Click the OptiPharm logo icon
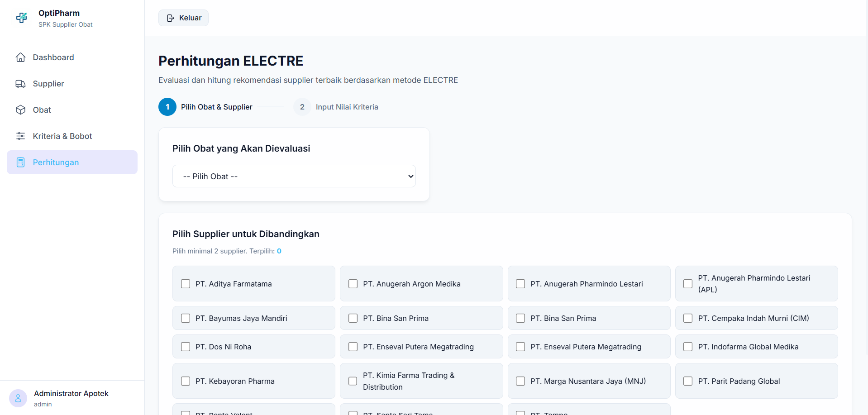This screenshot has height=415, width=868. coord(22,18)
